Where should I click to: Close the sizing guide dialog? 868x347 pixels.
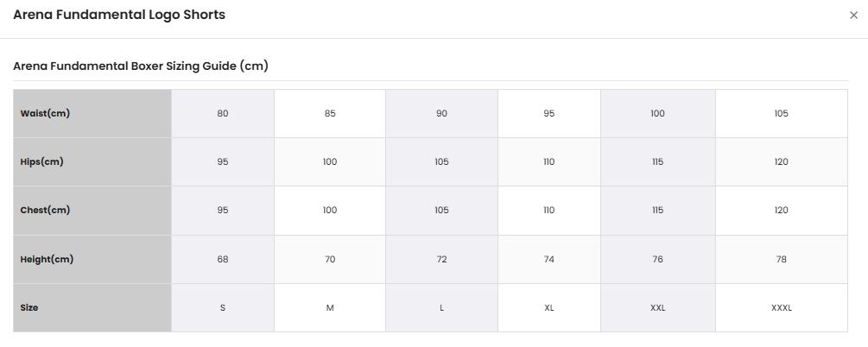point(853,16)
